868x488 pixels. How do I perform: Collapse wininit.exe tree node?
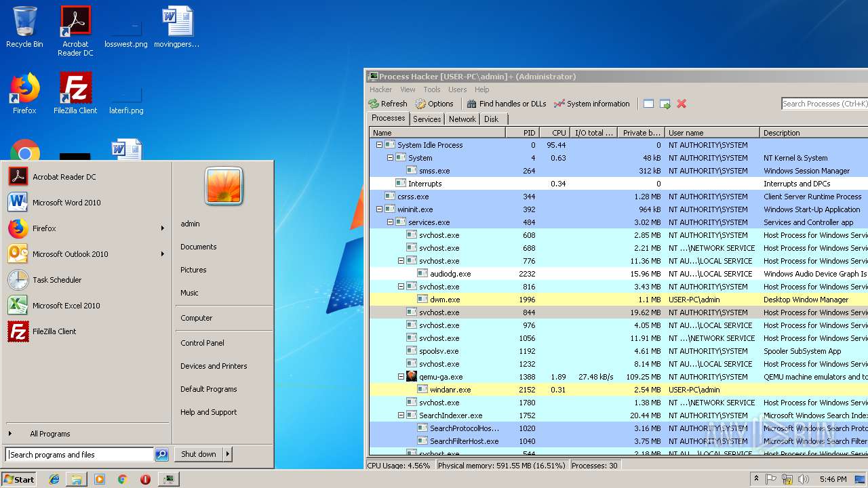coord(379,209)
